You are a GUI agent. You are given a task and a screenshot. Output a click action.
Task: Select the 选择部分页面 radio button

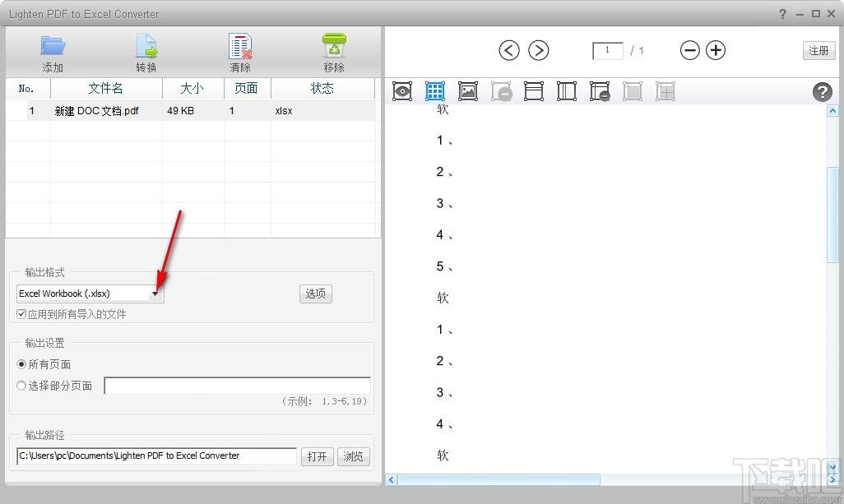coord(21,386)
